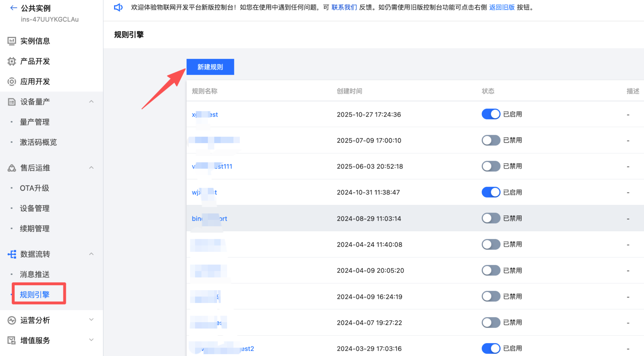Click the back arrow next to 公共实例
This screenshot has width=644, height=356.
14,8
